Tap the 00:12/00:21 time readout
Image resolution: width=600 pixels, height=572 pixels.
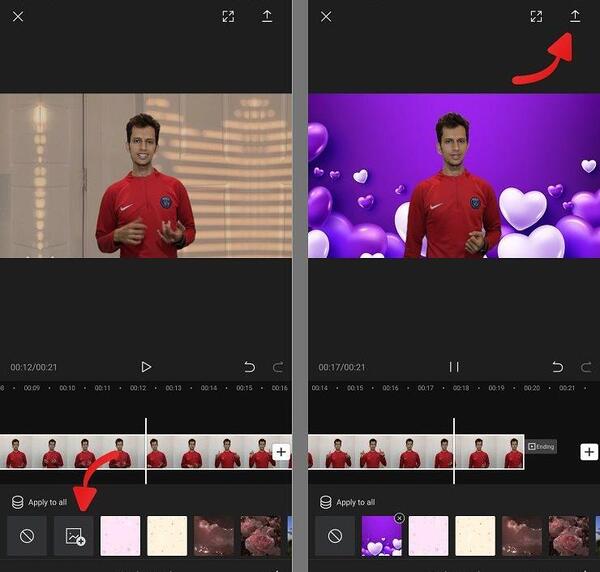coord(34,367)
